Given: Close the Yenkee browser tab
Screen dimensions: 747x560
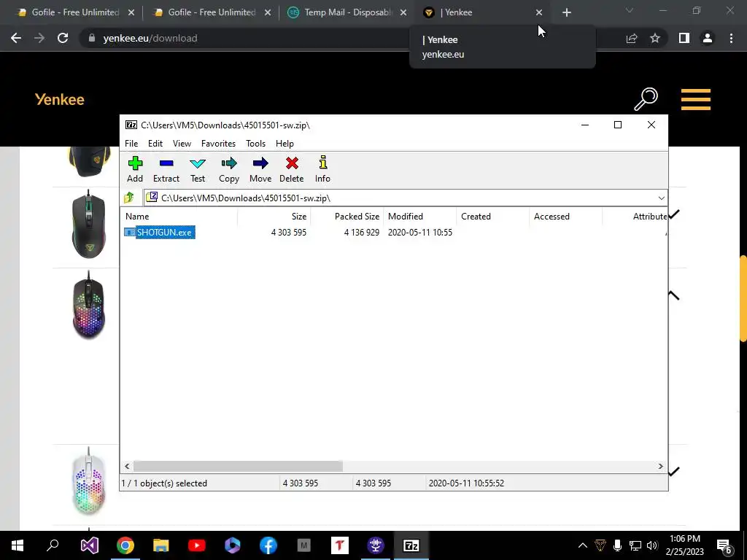Looking at the screenshot, I should 539,13.
